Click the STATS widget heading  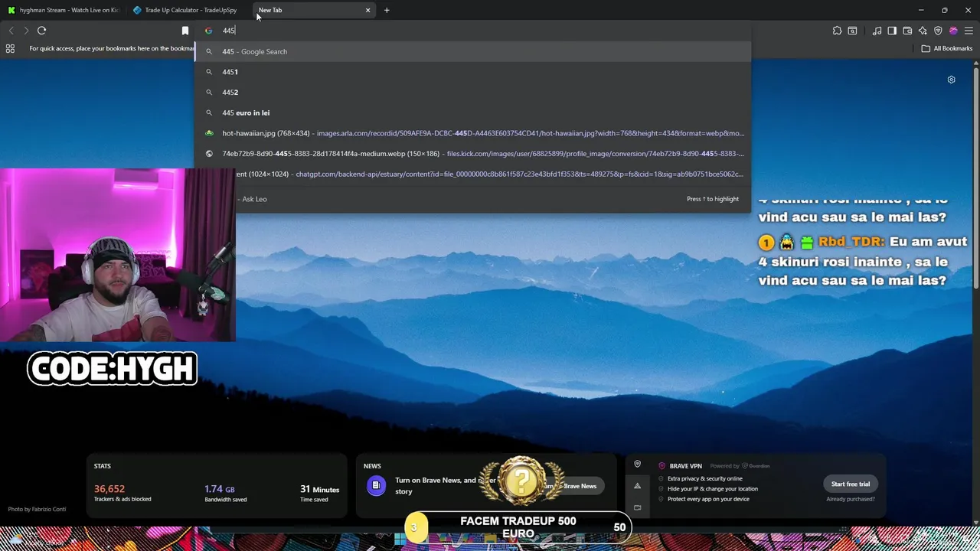103,465
